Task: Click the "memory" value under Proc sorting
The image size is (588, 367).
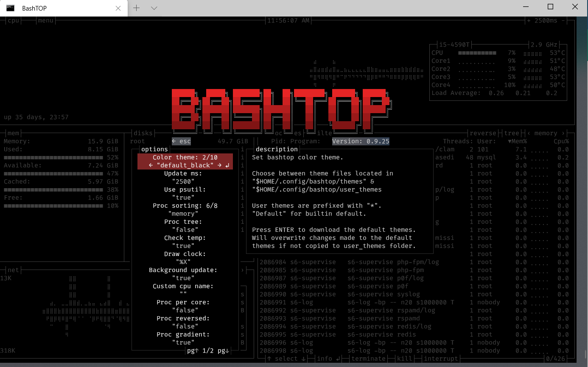Action: (x=183, y=214)
